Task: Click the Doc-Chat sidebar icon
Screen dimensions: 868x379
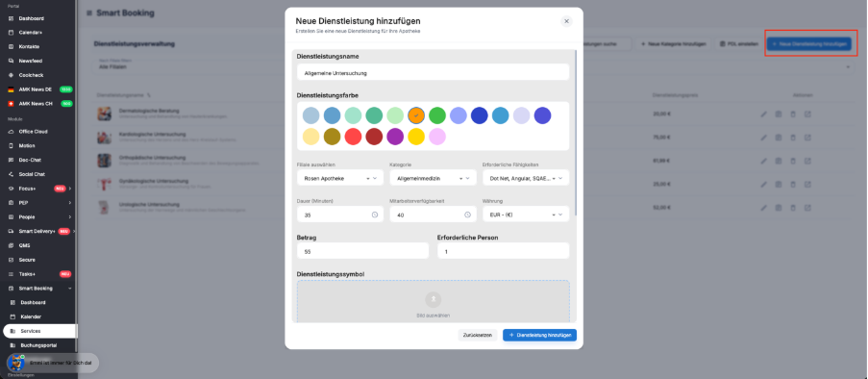Action: click(12, 160)
